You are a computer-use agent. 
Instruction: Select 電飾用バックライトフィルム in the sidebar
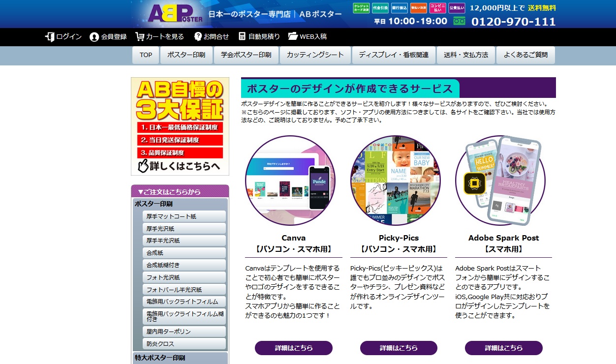coord(184,302)
